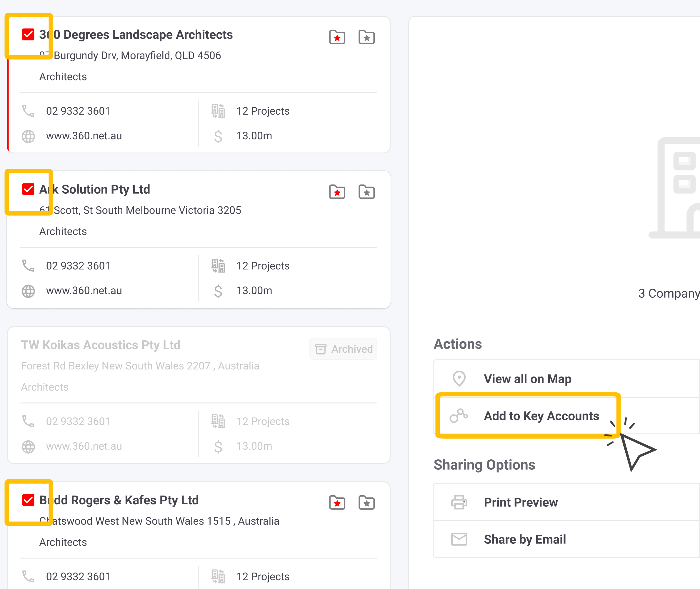This screenshot has width=700, height=589.
Task: Select Add to Key Accounts action
Action: click(541, 416)
